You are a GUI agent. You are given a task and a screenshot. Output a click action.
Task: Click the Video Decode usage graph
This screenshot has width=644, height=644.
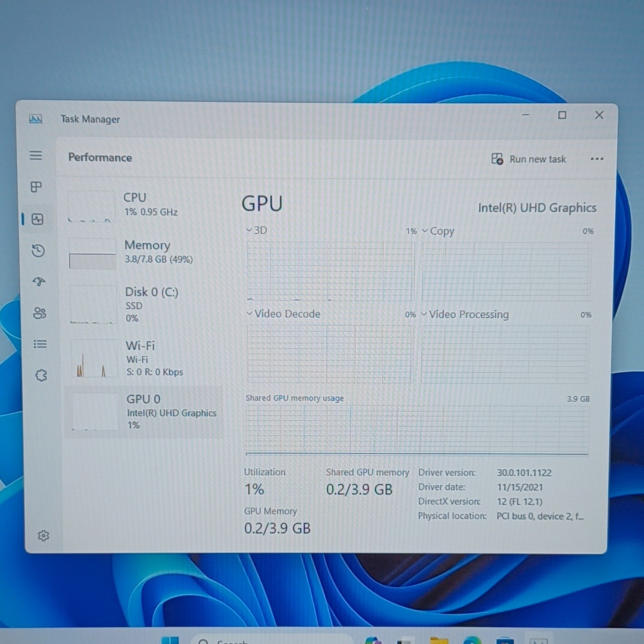tap(330, 354)
